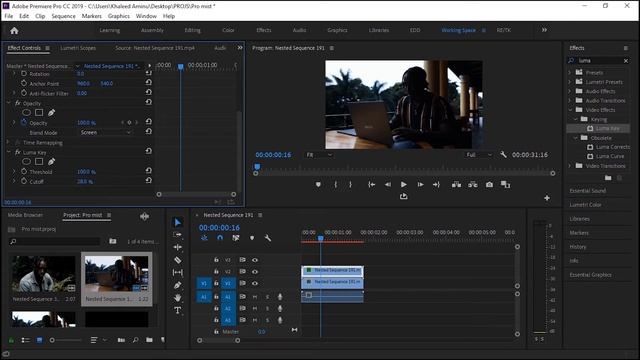Viewport: 640px width, 360px height.
Task: Select the Type tool
Action: pos(177,310)
